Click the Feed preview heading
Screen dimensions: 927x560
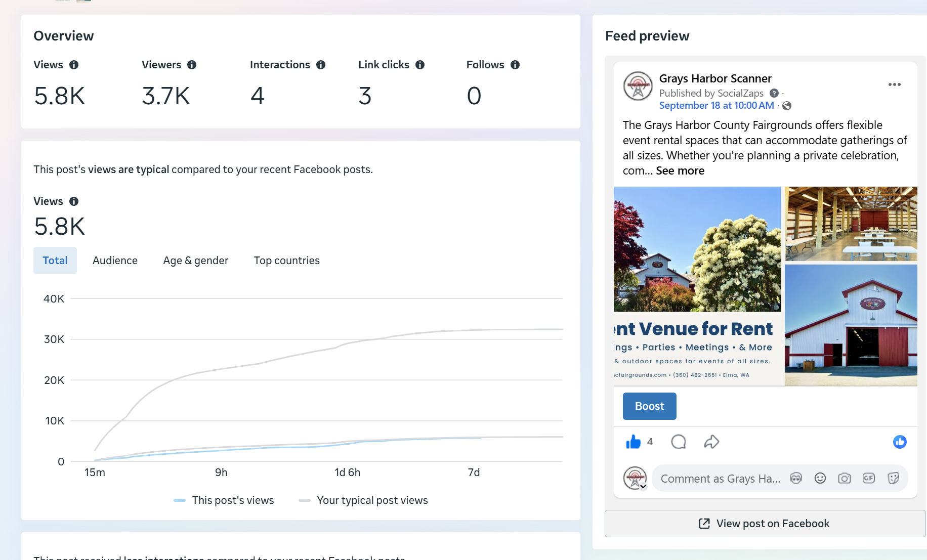point(647,36)
